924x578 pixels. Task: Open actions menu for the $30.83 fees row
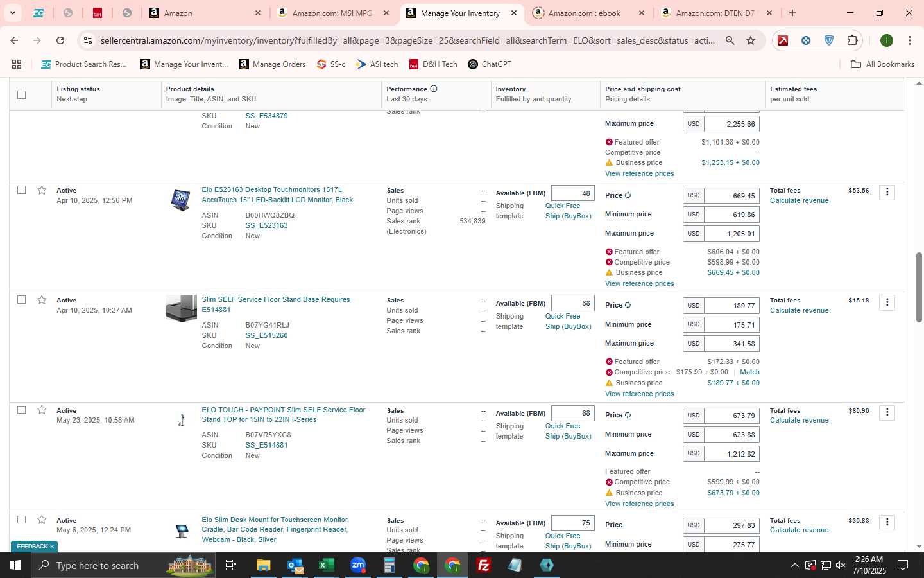pos(887,522)
